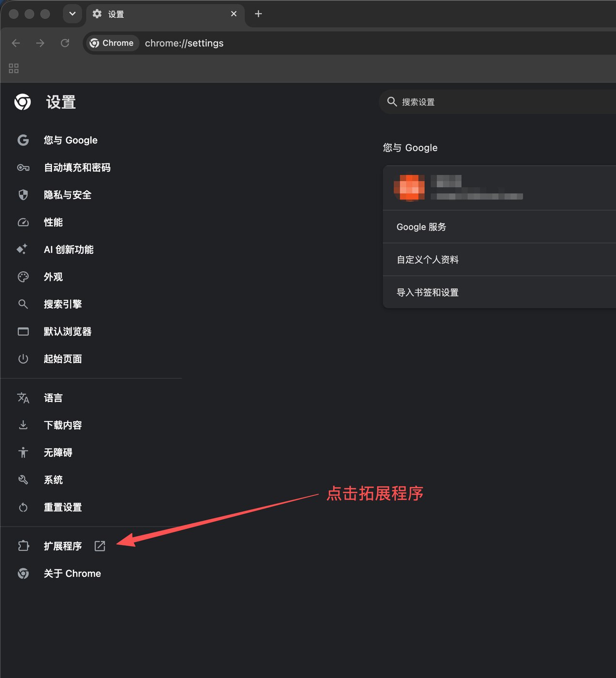
Task: Open a new tab with the plus button
Action: coord(258,14)
